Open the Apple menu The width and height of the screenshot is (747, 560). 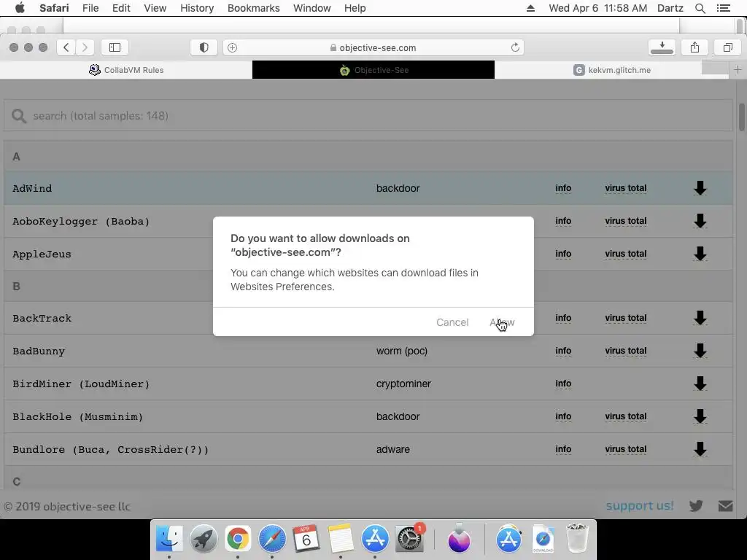[20, 8]
